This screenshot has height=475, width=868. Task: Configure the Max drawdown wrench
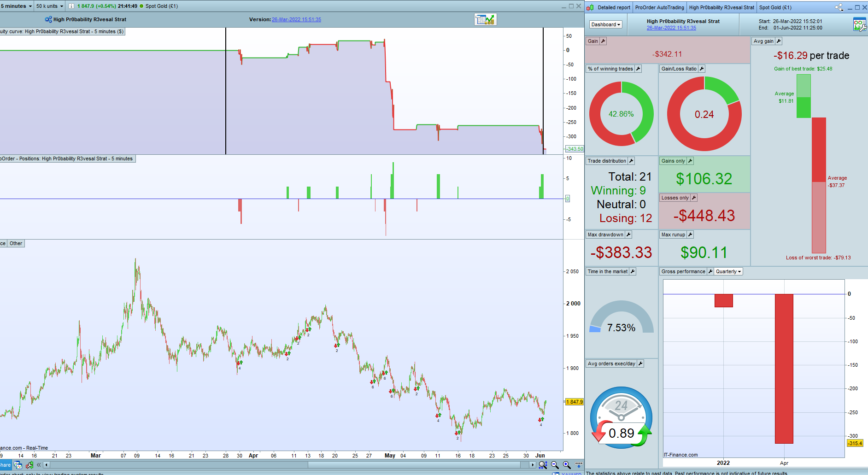tap(628, 235)
